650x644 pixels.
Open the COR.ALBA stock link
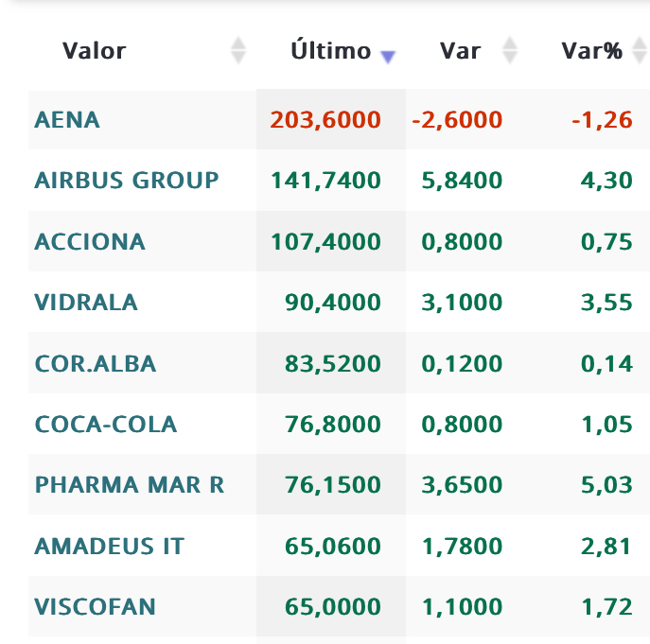click(96, 364)
